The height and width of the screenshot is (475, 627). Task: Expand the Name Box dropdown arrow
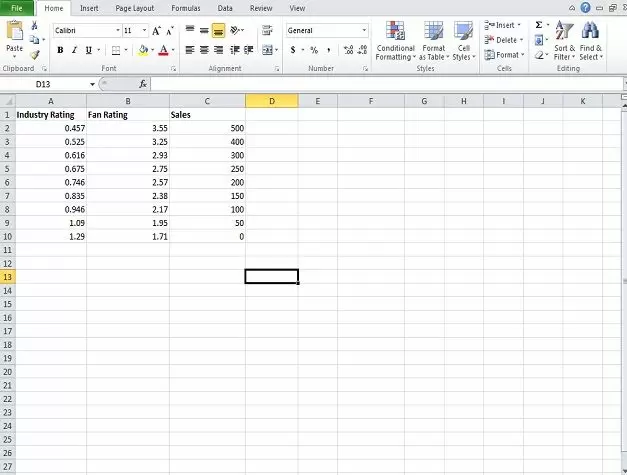[92, 84]
